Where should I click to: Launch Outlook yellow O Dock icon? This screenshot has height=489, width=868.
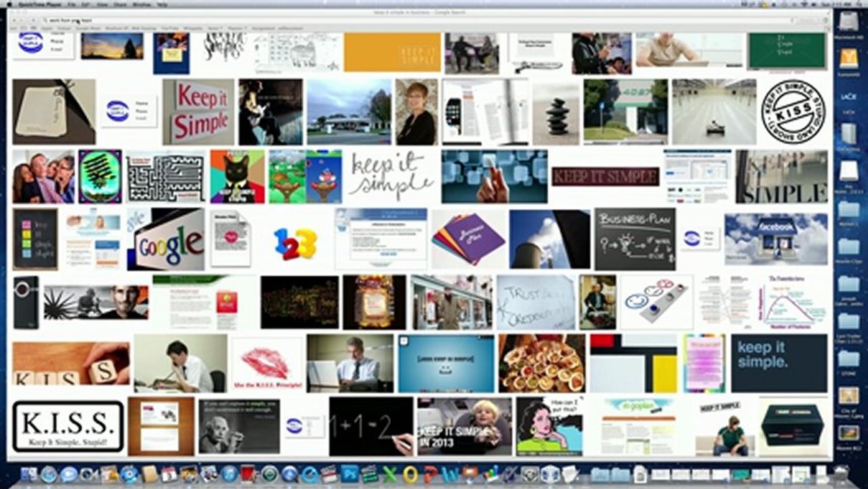[409, 473]
